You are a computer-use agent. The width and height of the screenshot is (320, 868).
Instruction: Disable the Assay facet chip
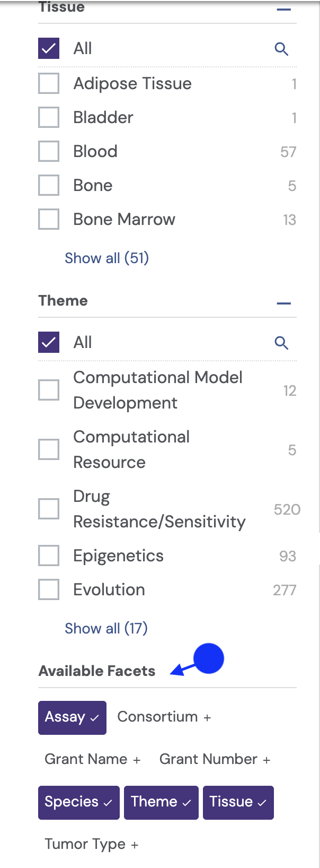72,717
